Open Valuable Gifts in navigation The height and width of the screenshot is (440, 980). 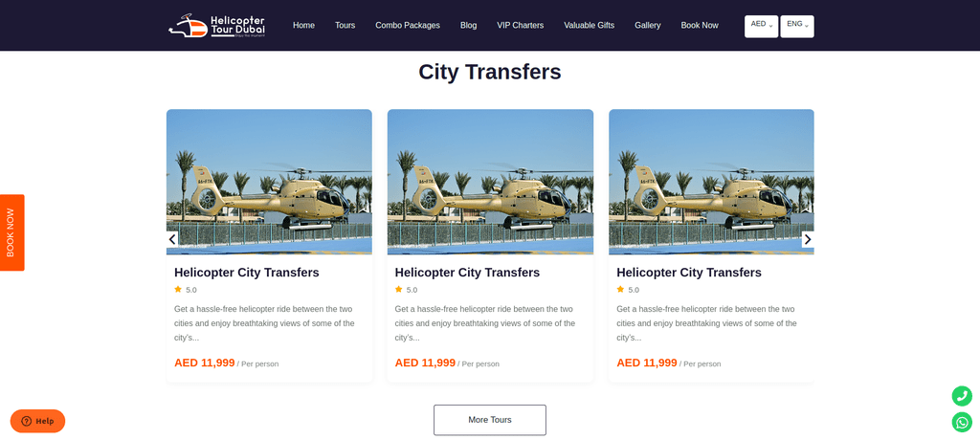pos(589,26)
